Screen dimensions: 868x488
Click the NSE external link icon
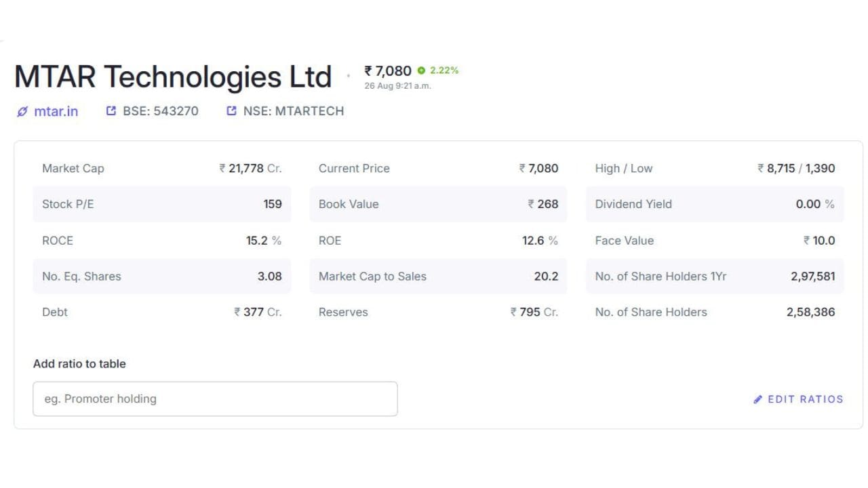pyautogui.click(x=232, y=110)
